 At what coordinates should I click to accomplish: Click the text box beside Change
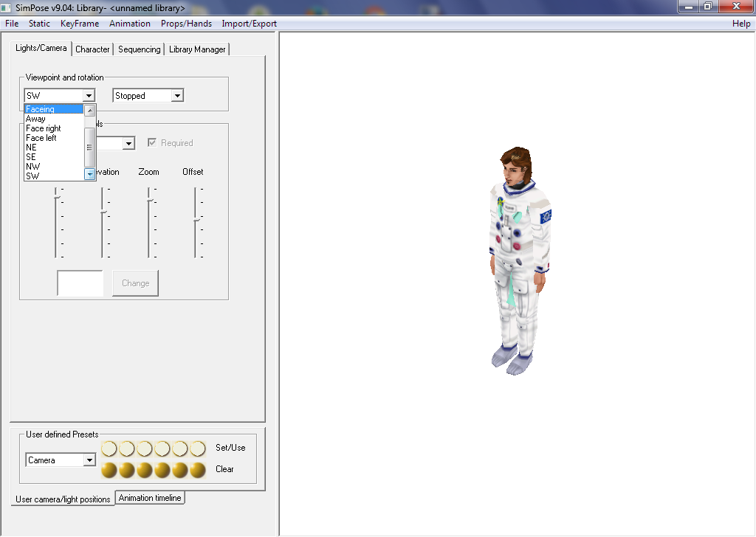[80, 283]
